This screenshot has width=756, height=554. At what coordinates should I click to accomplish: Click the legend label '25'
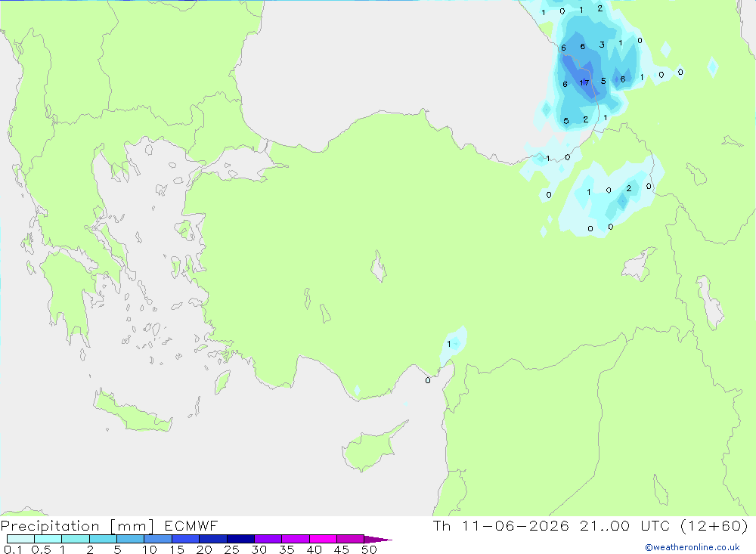[x=232, y=549]
